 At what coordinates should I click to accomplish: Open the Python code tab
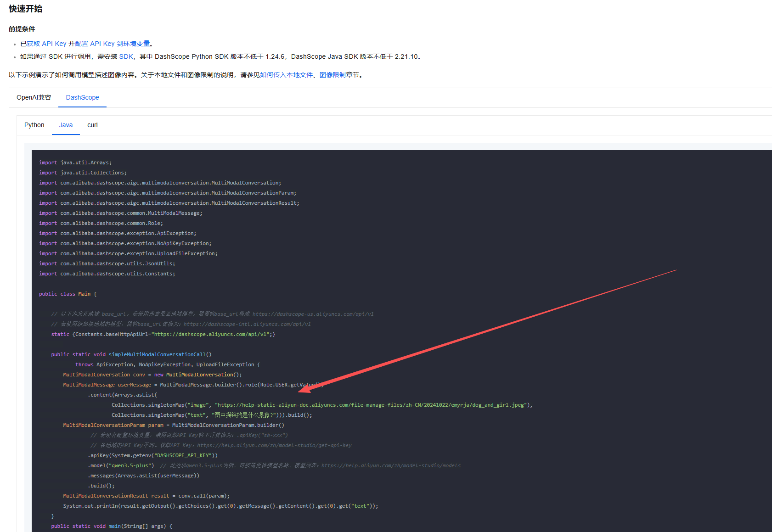34,125
